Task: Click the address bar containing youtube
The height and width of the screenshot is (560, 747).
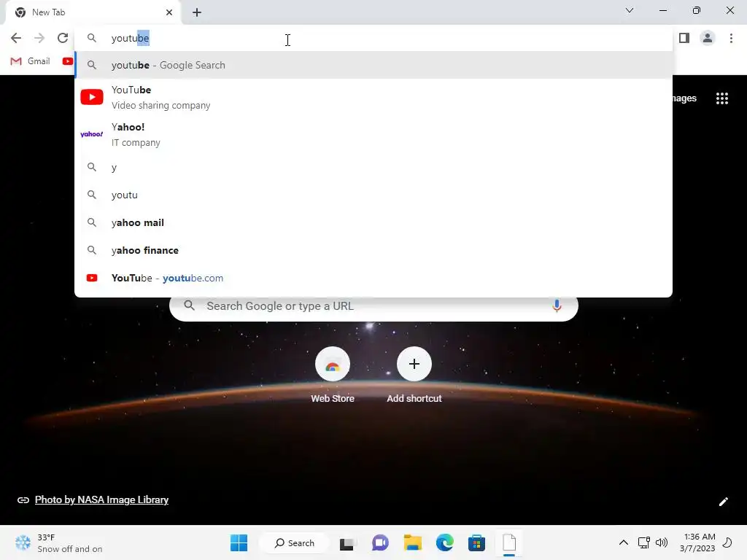Action: 373,38
